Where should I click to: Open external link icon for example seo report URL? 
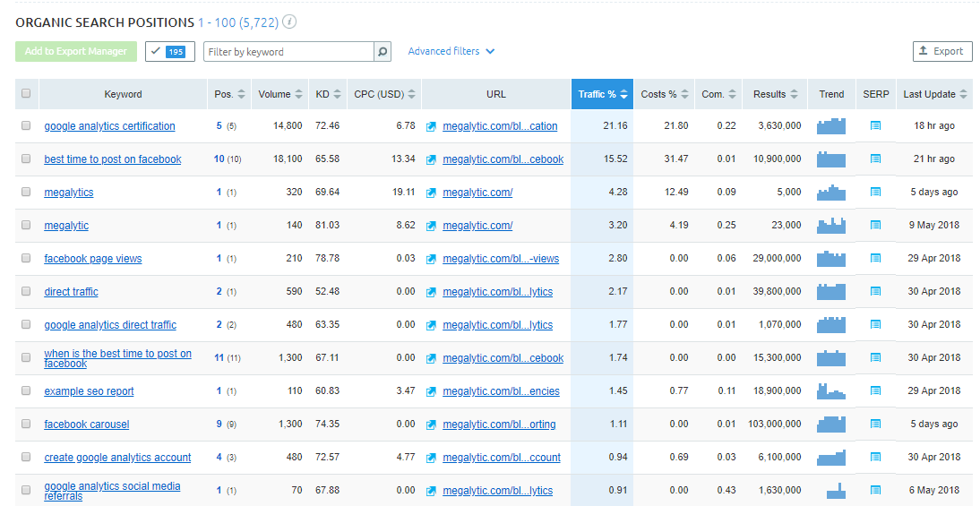tap(432, 391)
